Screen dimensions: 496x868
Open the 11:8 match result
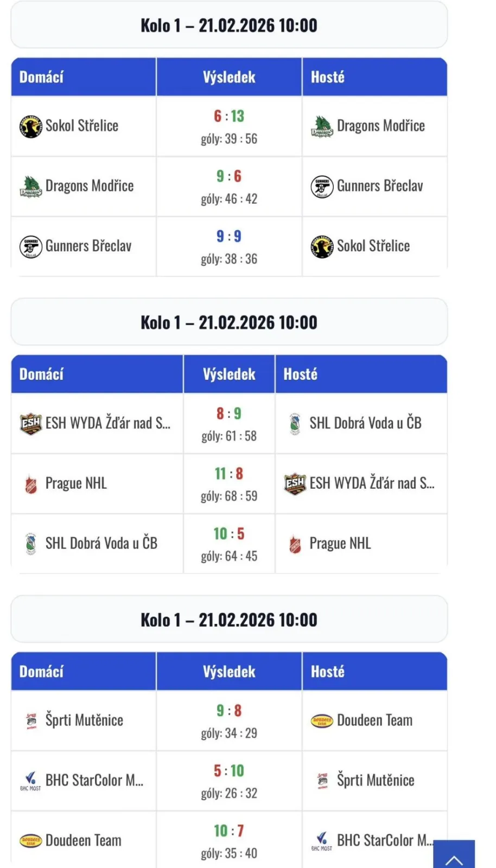[229, 474]
